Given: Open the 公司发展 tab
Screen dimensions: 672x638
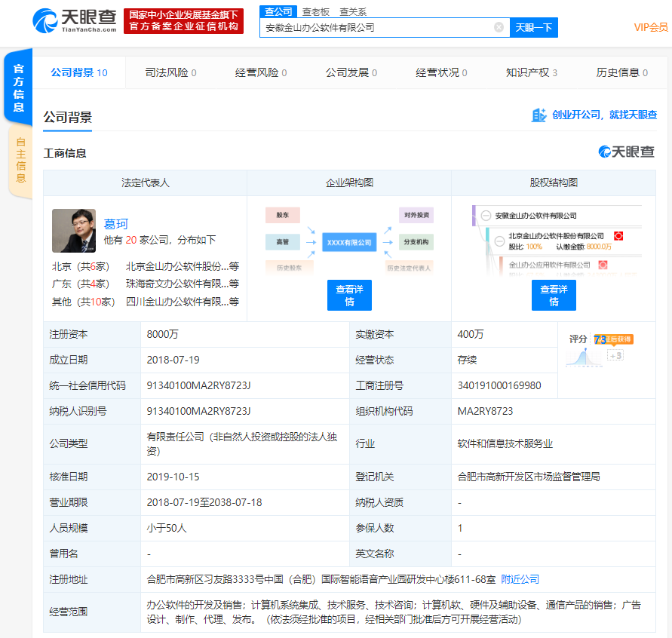Looking at the screenshot, I should coord(351,72).
